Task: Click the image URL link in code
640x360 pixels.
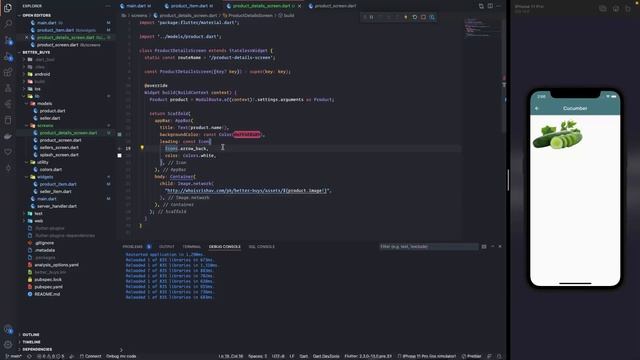Action: coord(247,191)
